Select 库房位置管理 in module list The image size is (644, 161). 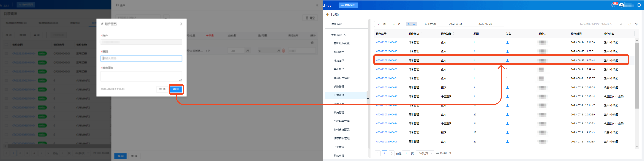tap(341, 78)
